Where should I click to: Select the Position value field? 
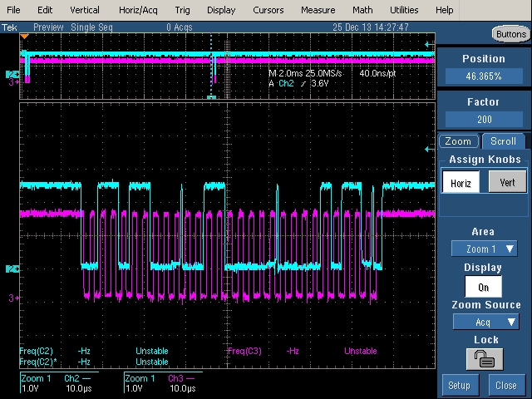[484, 76]
